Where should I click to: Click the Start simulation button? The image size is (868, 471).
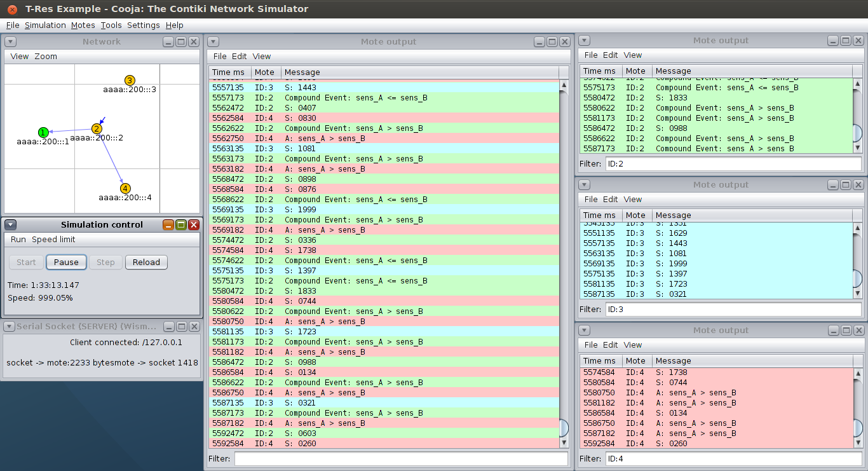pyautogui.click(x=26, y=262)
